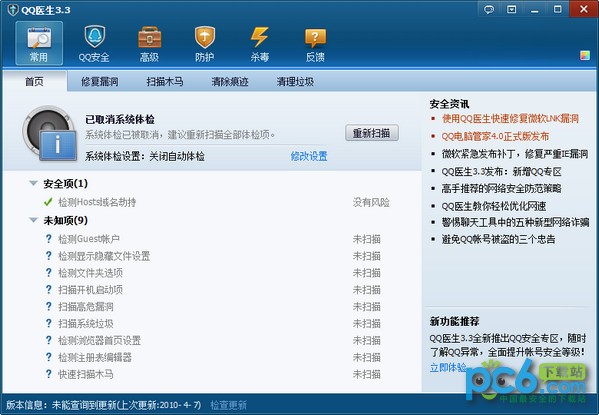This screenshot has height=415, width=599.
Task: Open news QQ电脑管家4.0正式版发布
Action: pos(495,136)
